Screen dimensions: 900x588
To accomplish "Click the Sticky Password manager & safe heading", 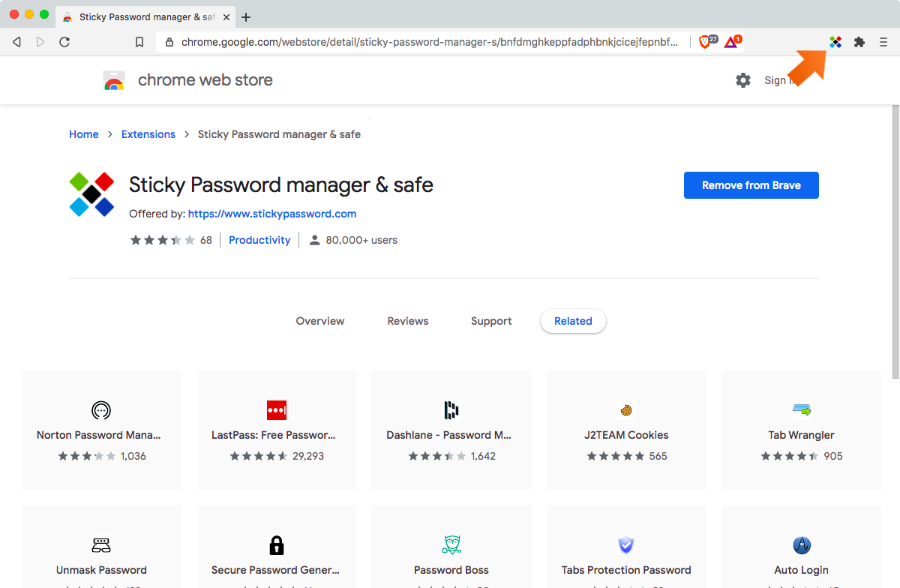I will pyautogui.click(x=281, y=184).
